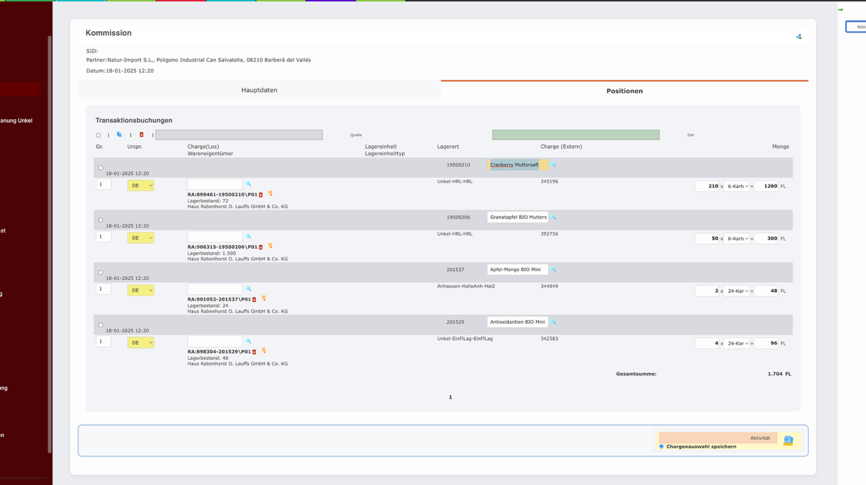Click red delete icon next to RA:899461-19500210
Screen dimensions: 866x485
tap(261, 195)
